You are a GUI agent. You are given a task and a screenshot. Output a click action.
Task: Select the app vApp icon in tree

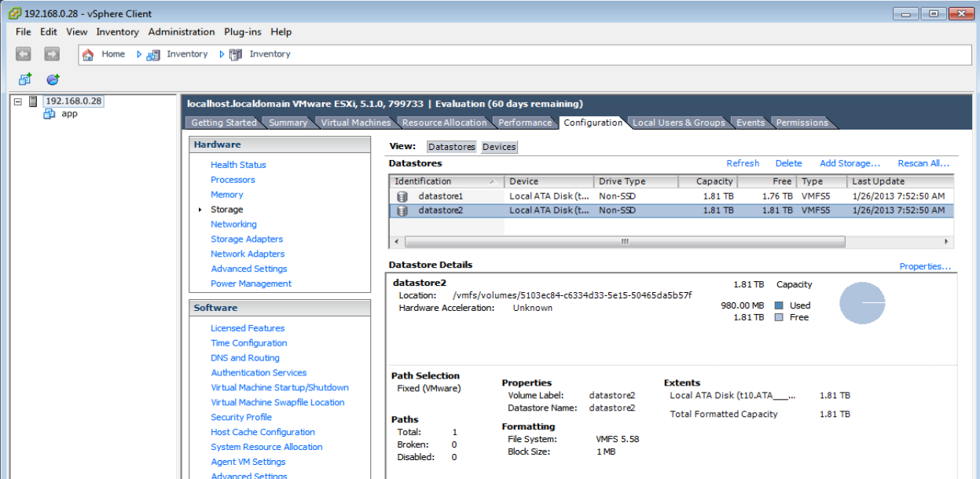(x=50, y=114)
